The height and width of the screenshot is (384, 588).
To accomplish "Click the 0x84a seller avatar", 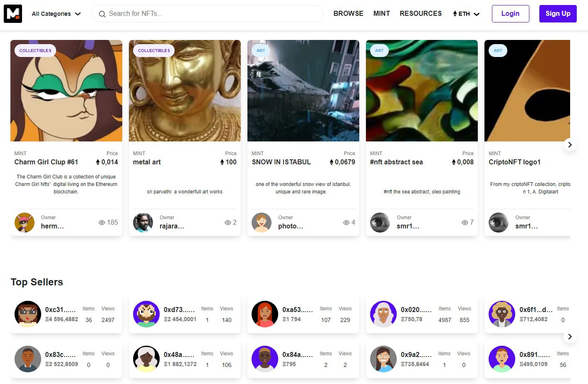I will [x=265, y=359].
